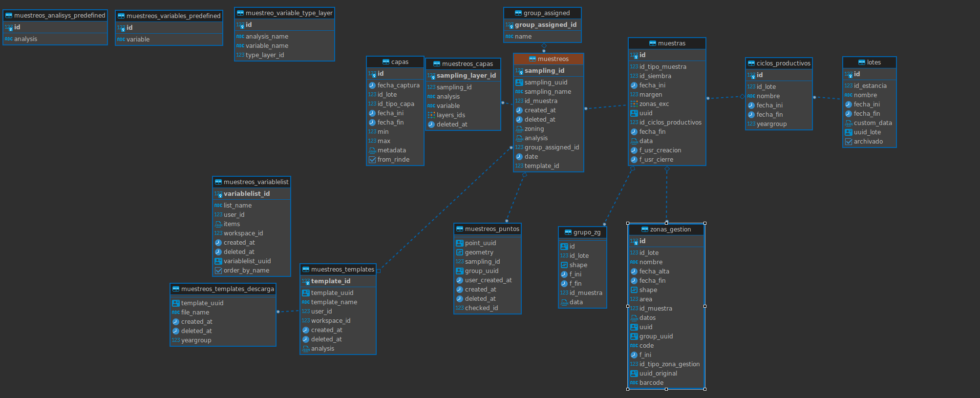Select the muestreos_capas table title
980x398 pixels.
click(468, 64)
